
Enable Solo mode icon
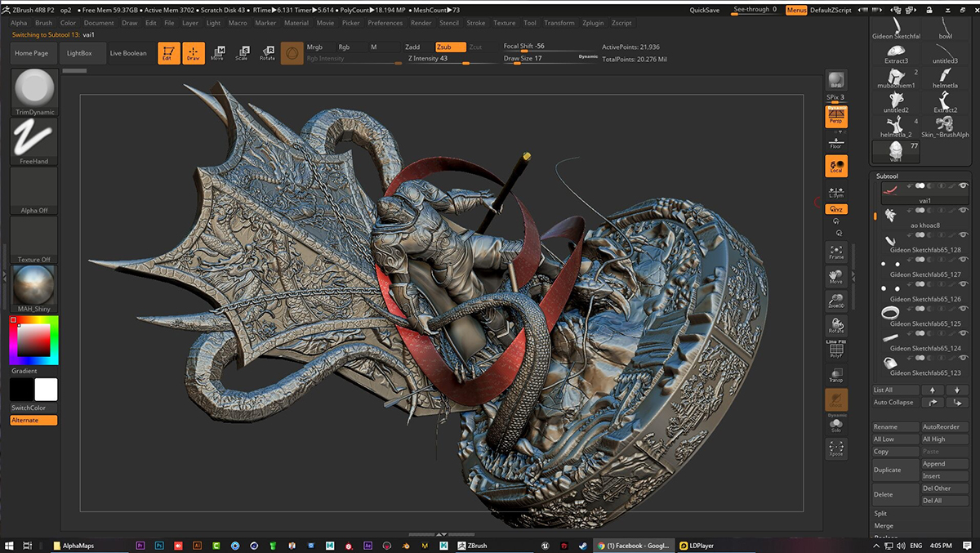(x=835, y=424)
